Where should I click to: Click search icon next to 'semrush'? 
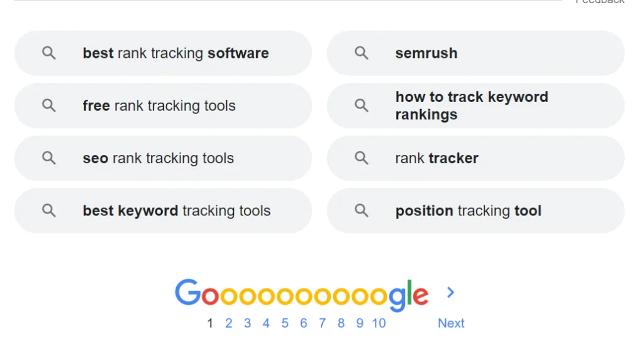point(362,54)
